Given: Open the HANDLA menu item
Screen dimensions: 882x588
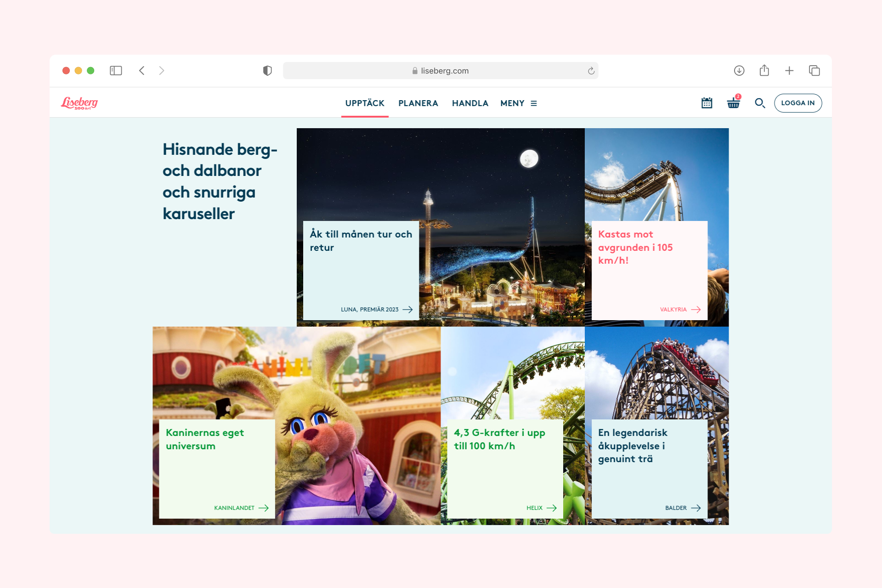Looking at the screenshot, I should [x=470, y=103].
